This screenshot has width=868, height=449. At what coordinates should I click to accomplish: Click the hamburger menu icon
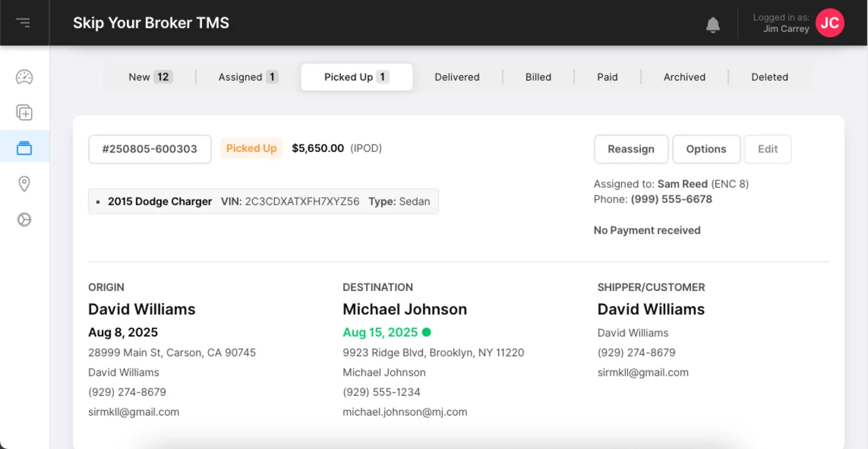[x=24, y=22]
